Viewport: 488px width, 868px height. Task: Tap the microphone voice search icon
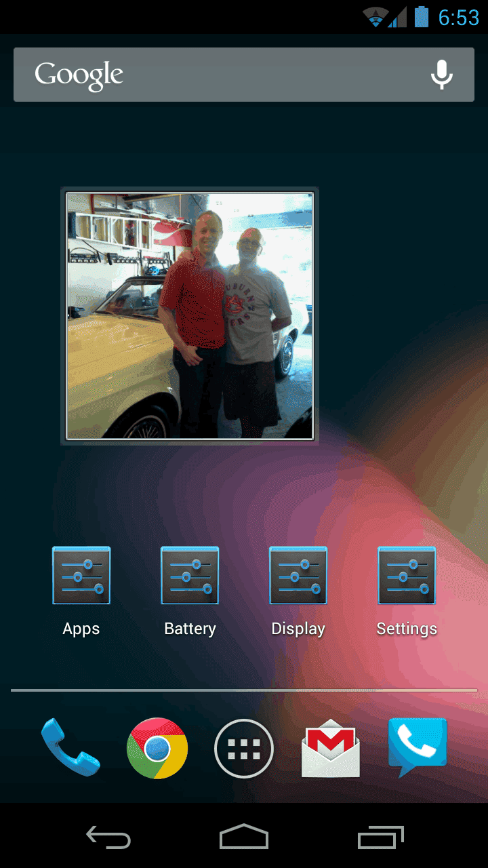pos(442,75)
